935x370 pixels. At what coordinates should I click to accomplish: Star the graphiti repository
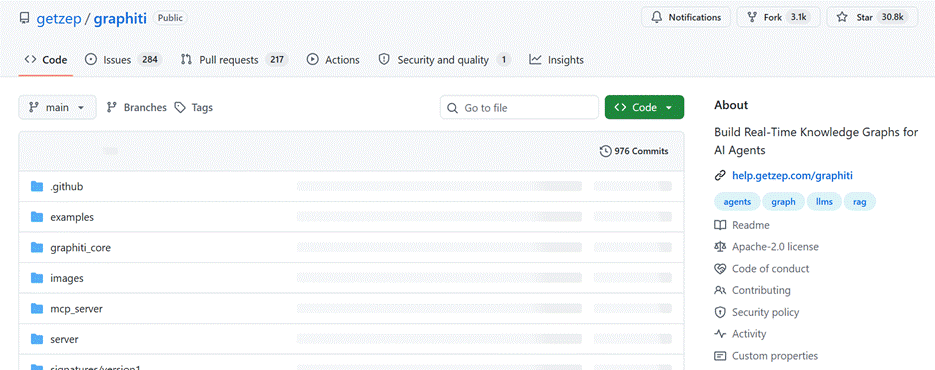point(872,17)
